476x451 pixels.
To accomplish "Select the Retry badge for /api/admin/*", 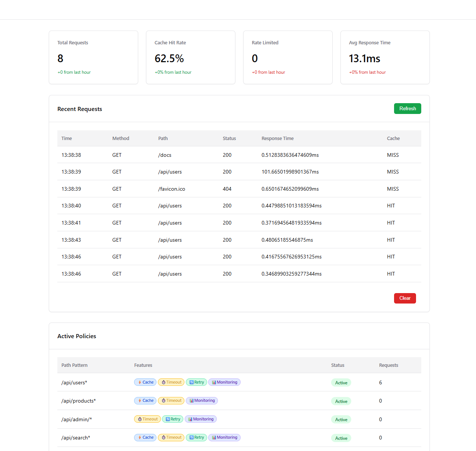I will [173, 419].
